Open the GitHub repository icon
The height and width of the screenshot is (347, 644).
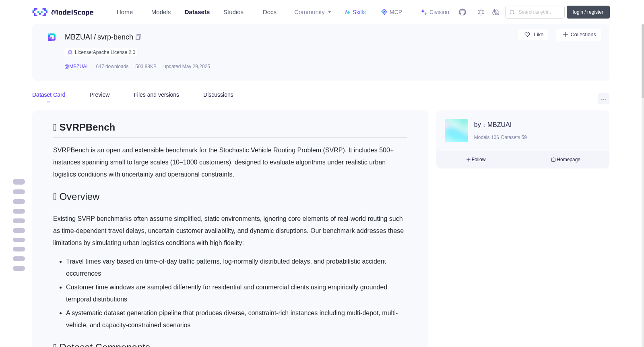coord(462,12)
